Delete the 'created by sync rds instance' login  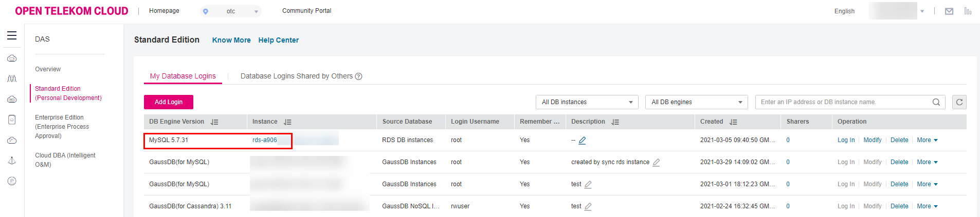(x=899, y=162)
